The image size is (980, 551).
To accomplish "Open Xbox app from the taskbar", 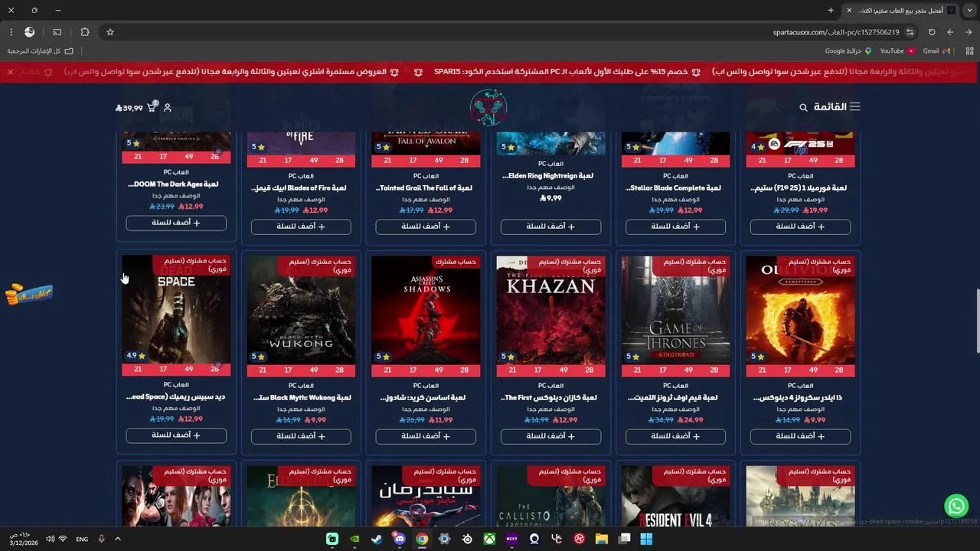I will [489, 539].
